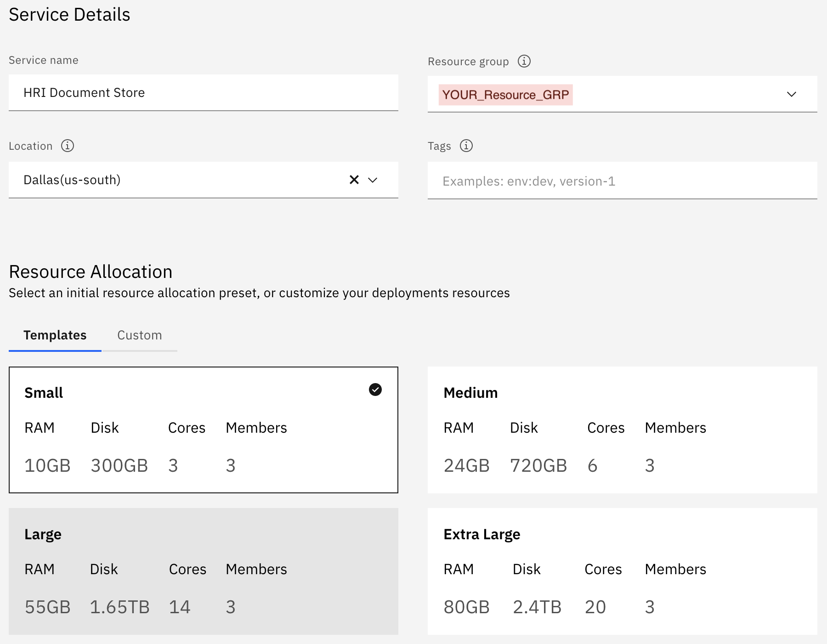Switch to the Templates tab
The width and height of the screenshot is (827, 644).
55,335
